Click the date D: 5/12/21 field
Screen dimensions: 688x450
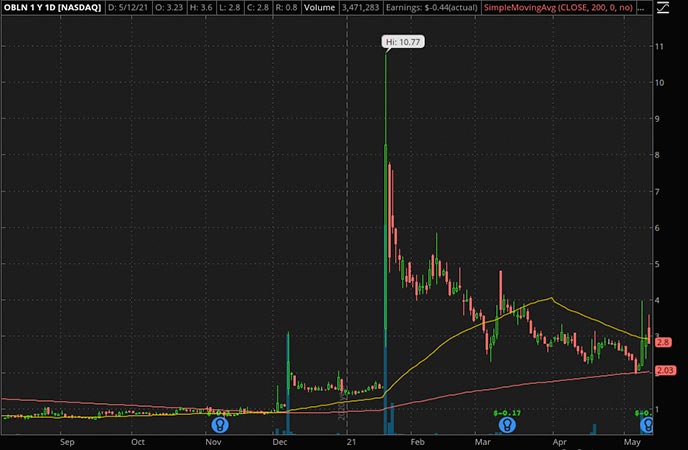click(128, 7)
